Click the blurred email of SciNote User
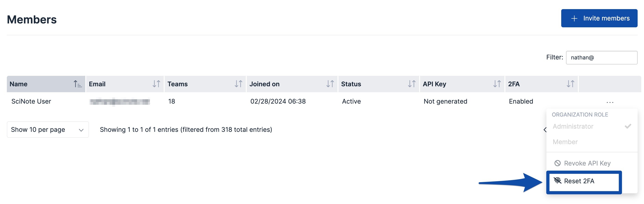644x204 pixels. click(x=120, y=102)
